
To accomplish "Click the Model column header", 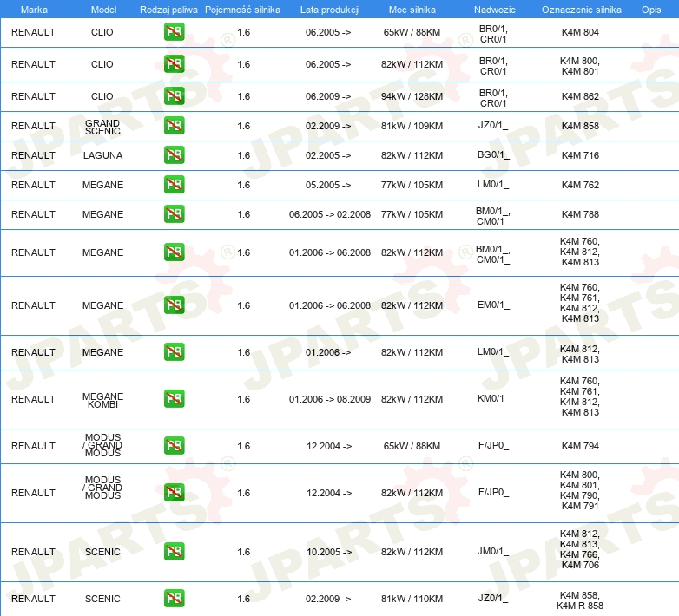I will click(103, 10).
